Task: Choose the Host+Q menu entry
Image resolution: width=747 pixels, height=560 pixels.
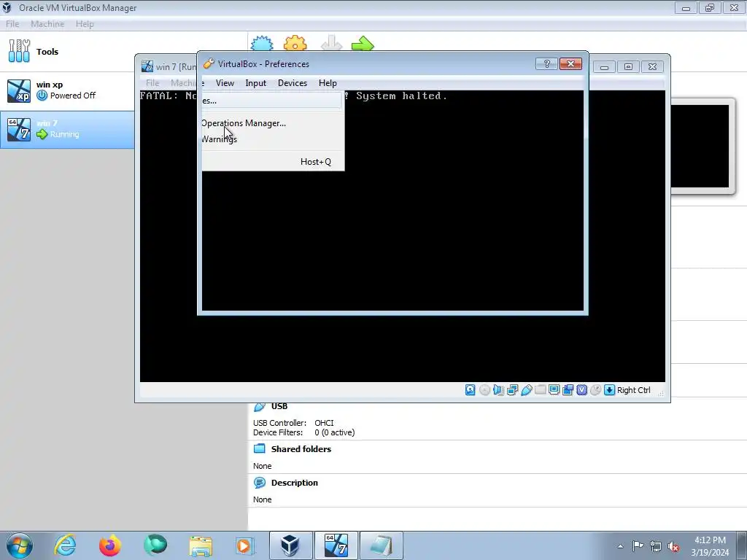Action: click(x=271, y=161)
